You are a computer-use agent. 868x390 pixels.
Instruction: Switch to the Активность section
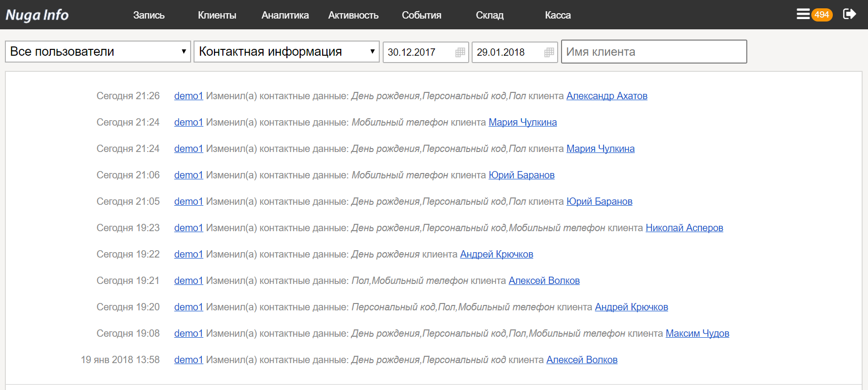pos(353,15)
